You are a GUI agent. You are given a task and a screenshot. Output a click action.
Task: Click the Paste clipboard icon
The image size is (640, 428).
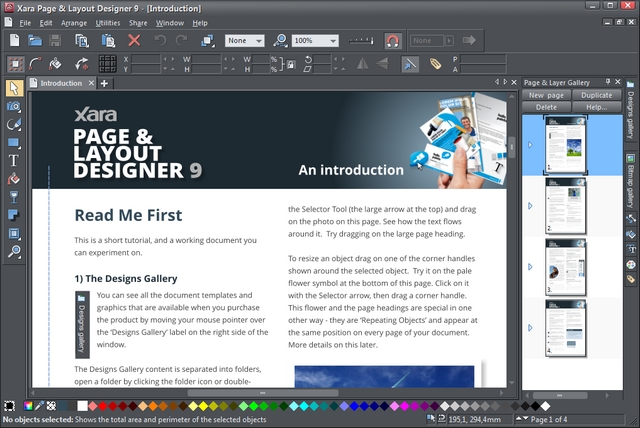[x=108, y=40]
